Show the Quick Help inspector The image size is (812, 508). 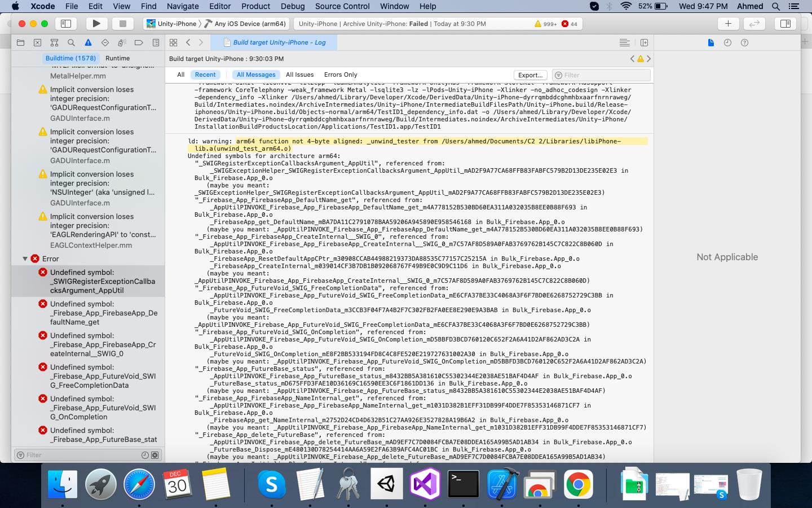click(x=744, y=42)
